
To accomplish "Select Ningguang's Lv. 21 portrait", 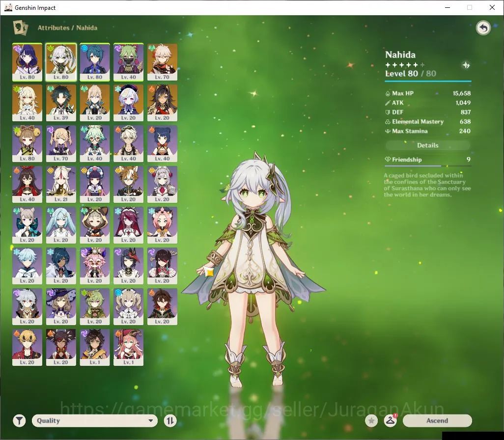I will point(61,185).
